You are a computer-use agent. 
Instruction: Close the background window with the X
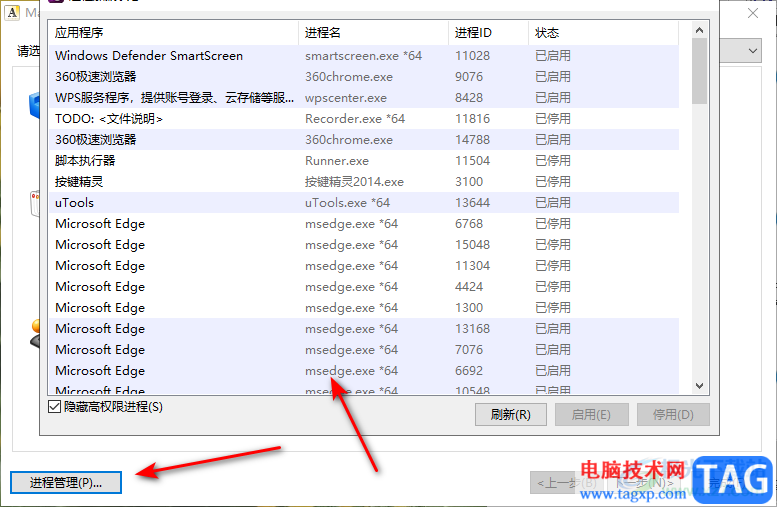pyautogui.click(x=753, y=13)
